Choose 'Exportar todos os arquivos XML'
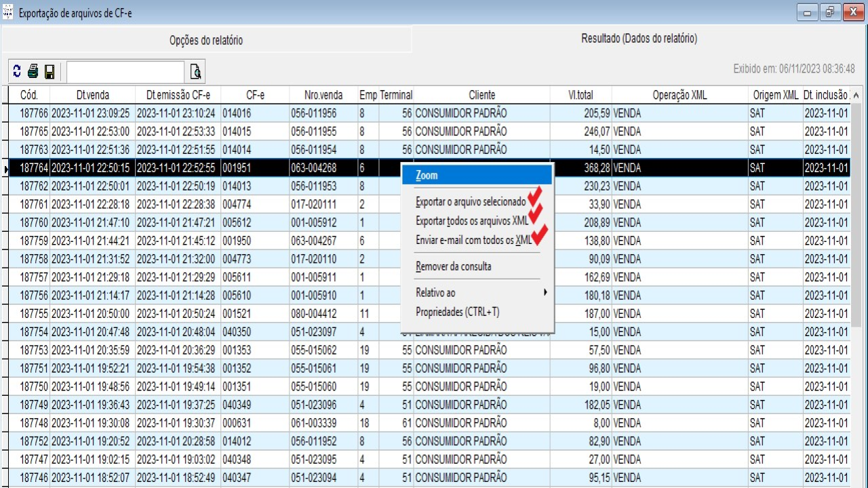The height and width of the screenshot is (488, 868). (x=471, y=220)
